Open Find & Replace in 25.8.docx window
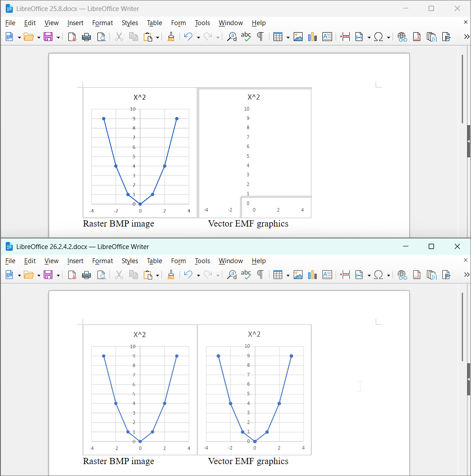The height and width of the screenshot is (476, 471). [x=232, y=37]
